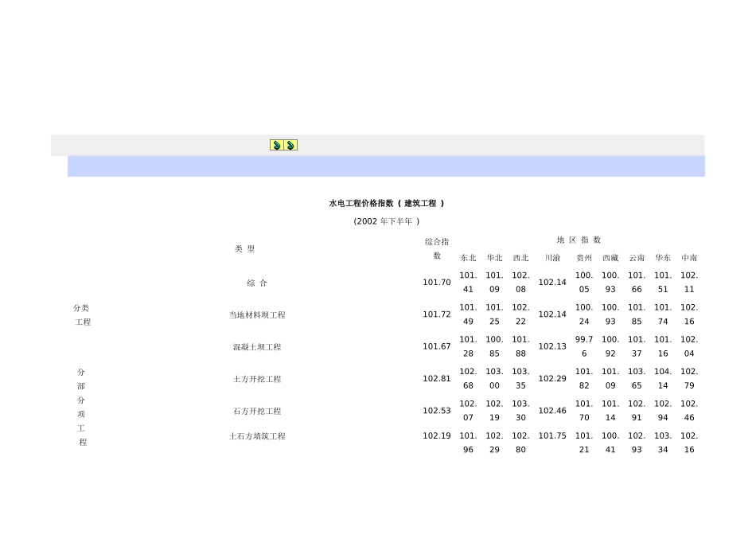The height and width of the screenshot is (535, 756).
Task: Click the 分类工程 group label
Action: (82, 315)
